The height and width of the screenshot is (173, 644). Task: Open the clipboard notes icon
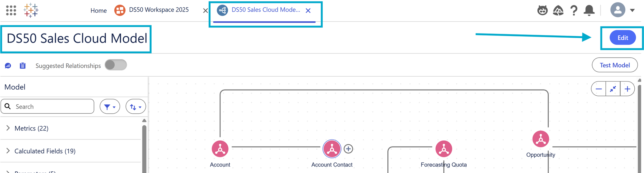(x=23, y=66)
